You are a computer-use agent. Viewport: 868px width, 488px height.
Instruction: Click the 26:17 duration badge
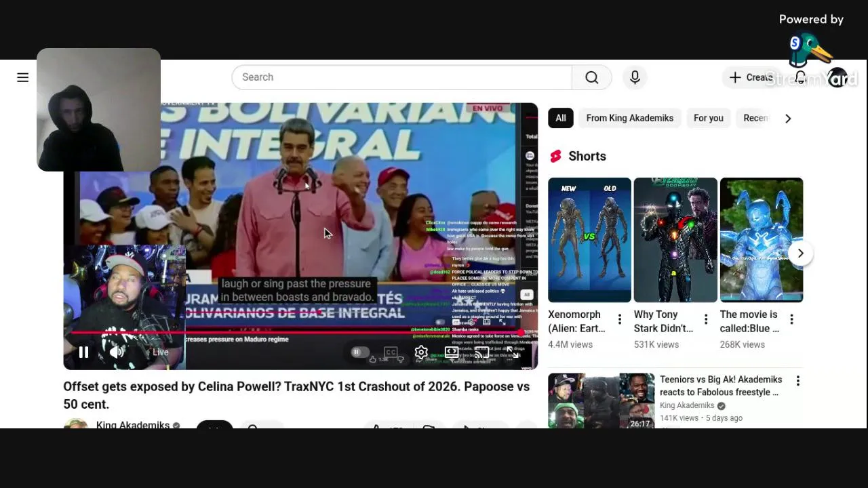tap(640, 424)
